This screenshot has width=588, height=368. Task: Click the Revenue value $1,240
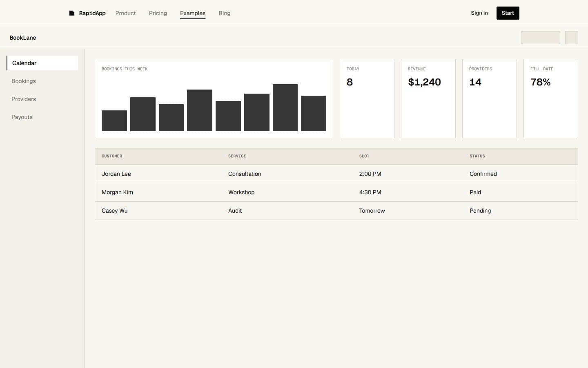tap(424, 82)
